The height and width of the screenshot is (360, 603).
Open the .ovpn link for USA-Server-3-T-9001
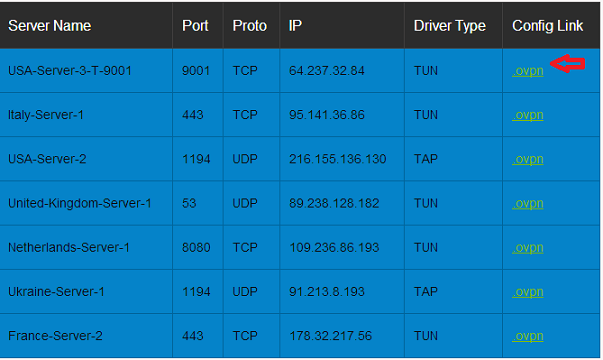(x=528, y=71)
